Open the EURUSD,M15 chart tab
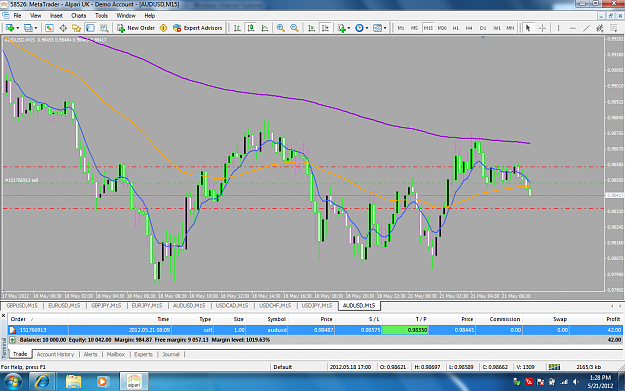 tap(64, 306)
